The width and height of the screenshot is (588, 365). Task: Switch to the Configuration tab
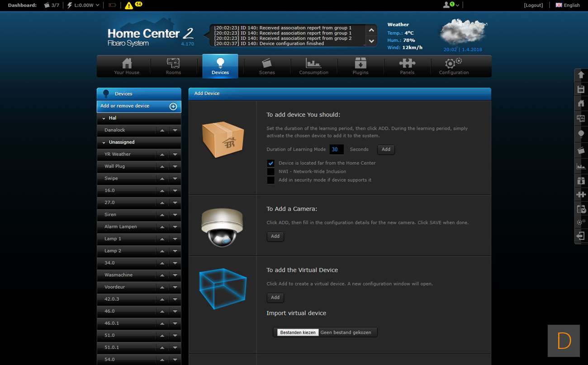(454, 66)
